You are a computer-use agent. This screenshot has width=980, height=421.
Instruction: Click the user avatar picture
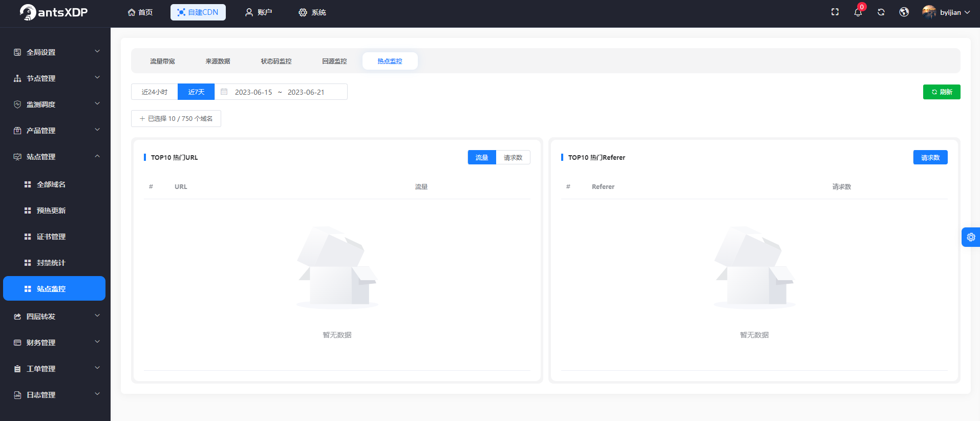929,12
